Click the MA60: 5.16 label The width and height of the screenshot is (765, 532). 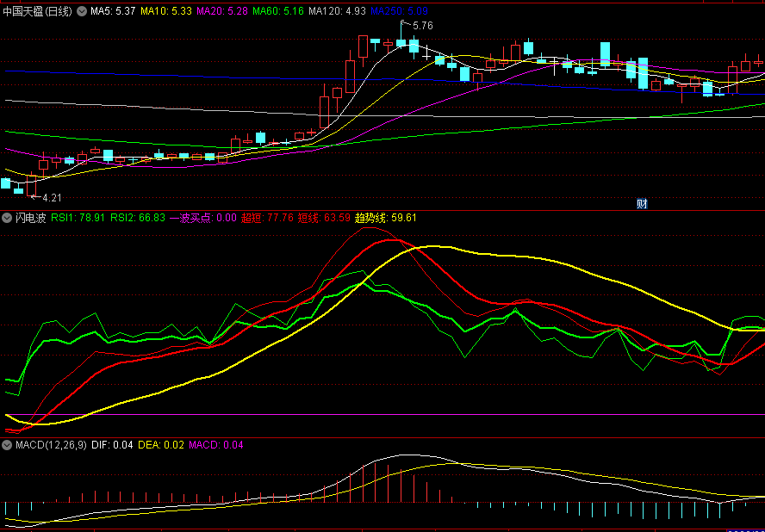click(277, 11)
